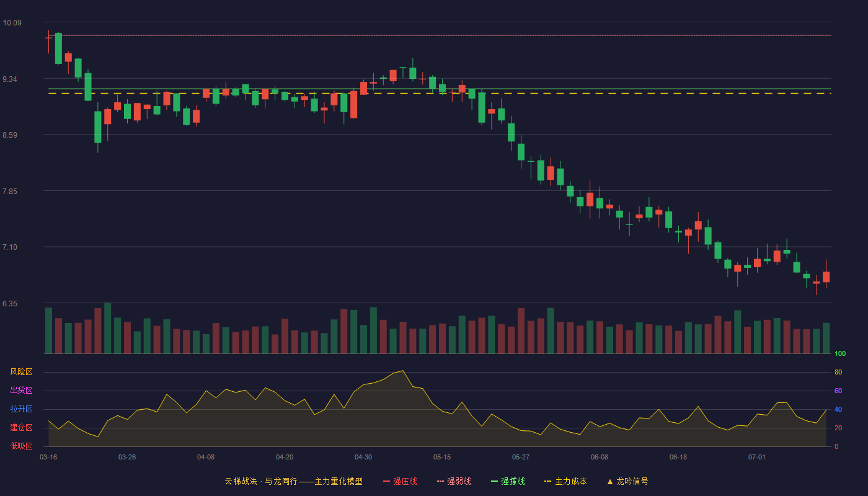The image size is (868, 496).
Task: Click the 03-16 date axis label
Action: (48, 457)
